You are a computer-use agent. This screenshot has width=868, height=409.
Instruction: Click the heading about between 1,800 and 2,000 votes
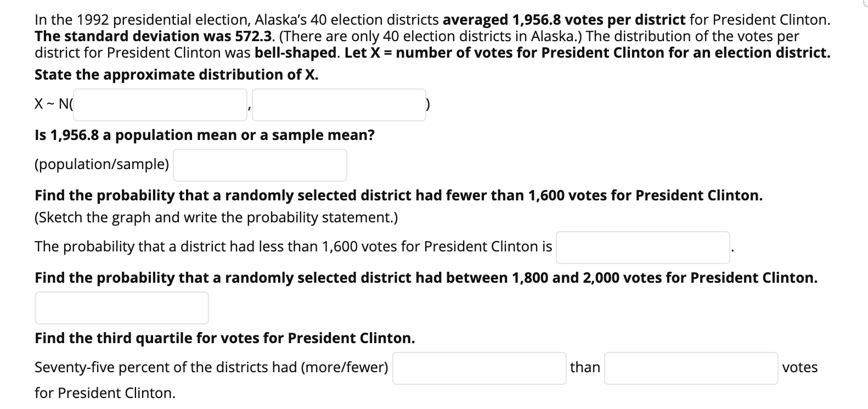coord(425,278)
